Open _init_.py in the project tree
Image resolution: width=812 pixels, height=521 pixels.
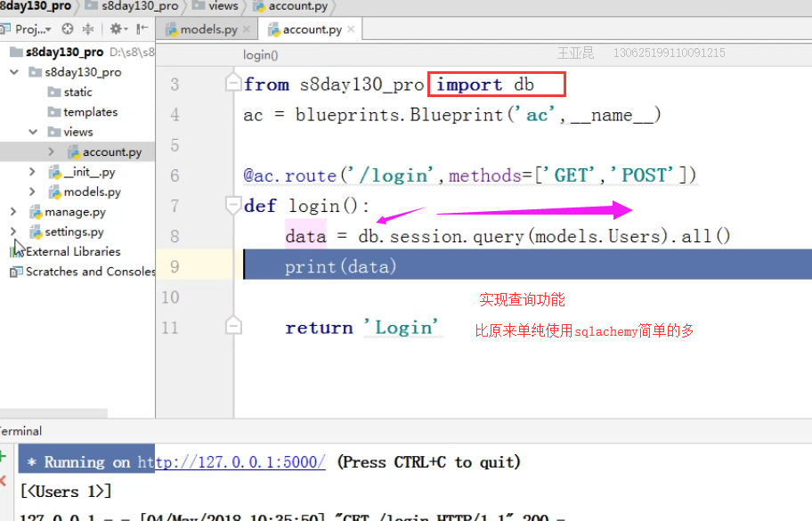tap(82, 172)
